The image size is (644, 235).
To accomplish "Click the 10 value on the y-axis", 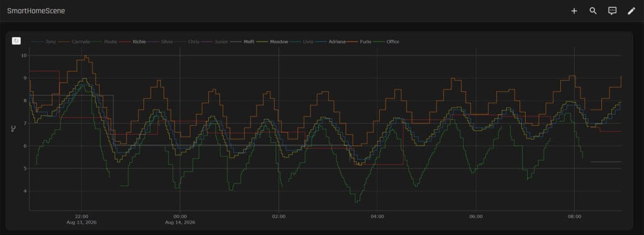I will [x=25, y=55].
